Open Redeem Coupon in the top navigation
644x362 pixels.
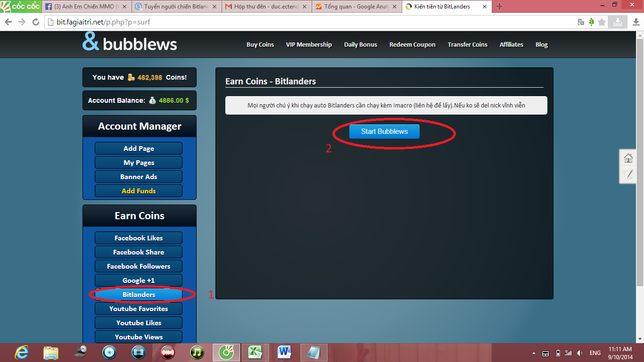[x=413, y=45]
